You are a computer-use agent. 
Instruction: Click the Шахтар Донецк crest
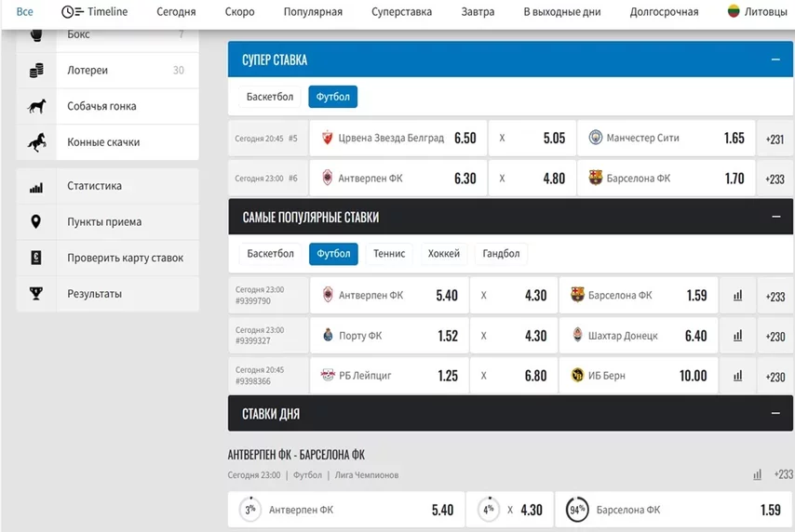[x=577, y=335]
